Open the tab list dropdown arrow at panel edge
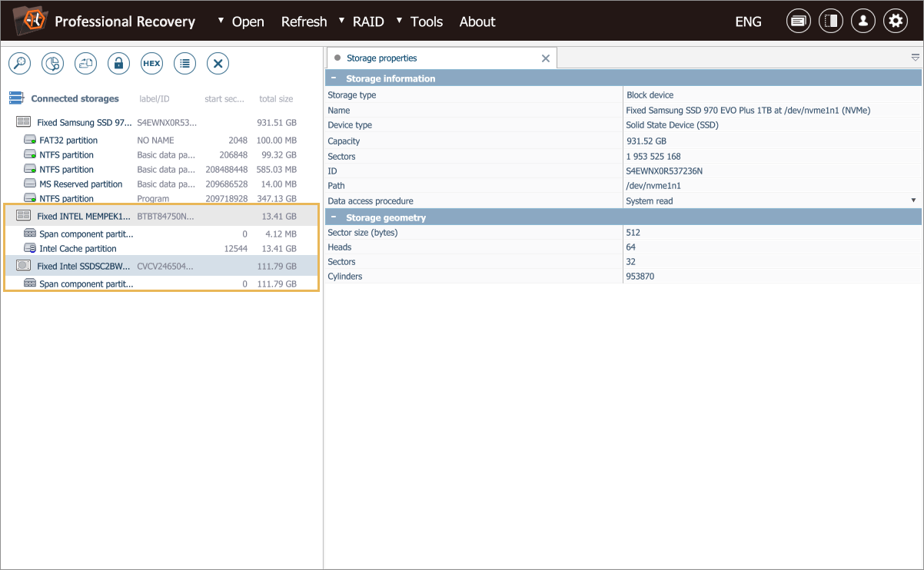 915,58
